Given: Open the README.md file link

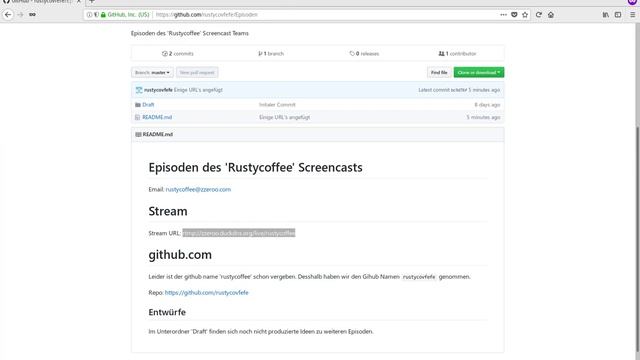Looking at the screenshot, I should point(157,118).
